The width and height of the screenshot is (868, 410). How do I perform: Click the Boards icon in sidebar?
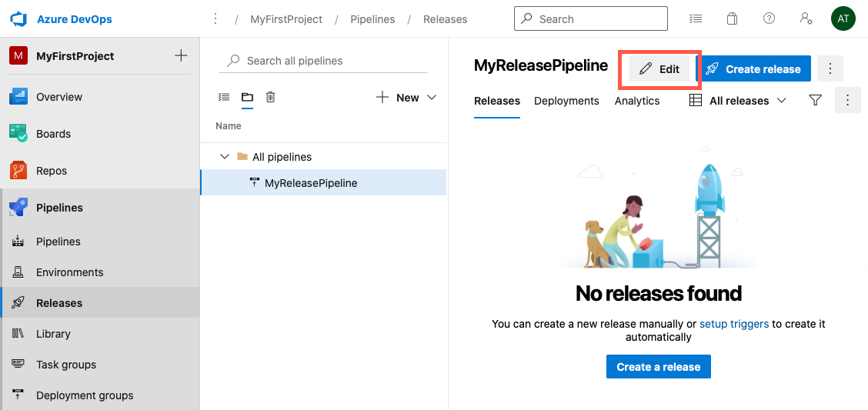pyautogui.click(x=18, y=134)
